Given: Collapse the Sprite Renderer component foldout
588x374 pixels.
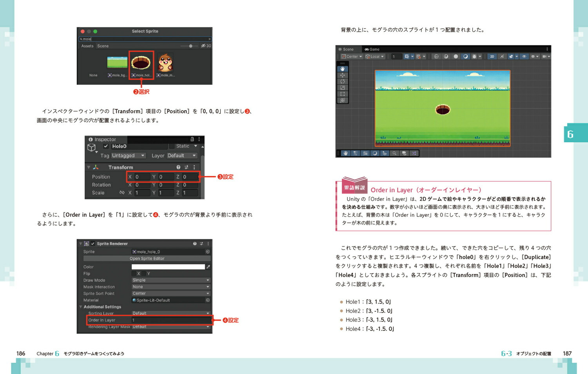Looking at the screenshot, I should [x=80, y=243].
